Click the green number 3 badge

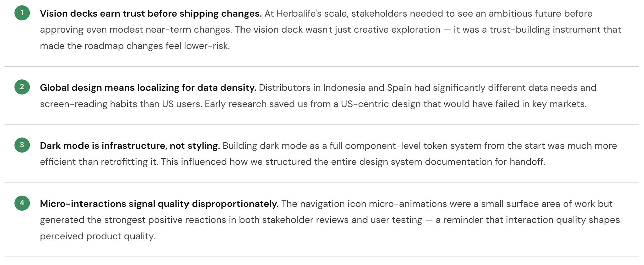click(x=22, y=145)
